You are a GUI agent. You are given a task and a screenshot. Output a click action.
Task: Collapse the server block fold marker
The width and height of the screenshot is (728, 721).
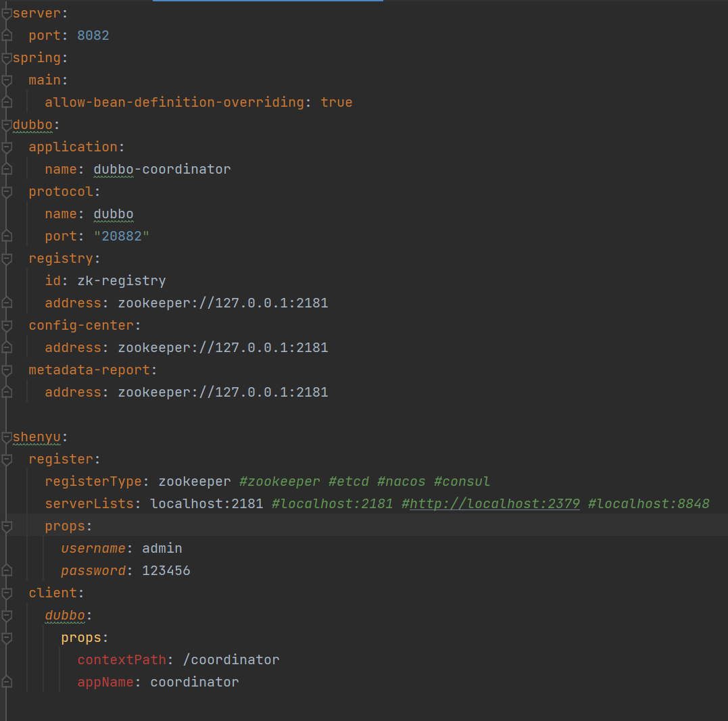coord(7,14)
